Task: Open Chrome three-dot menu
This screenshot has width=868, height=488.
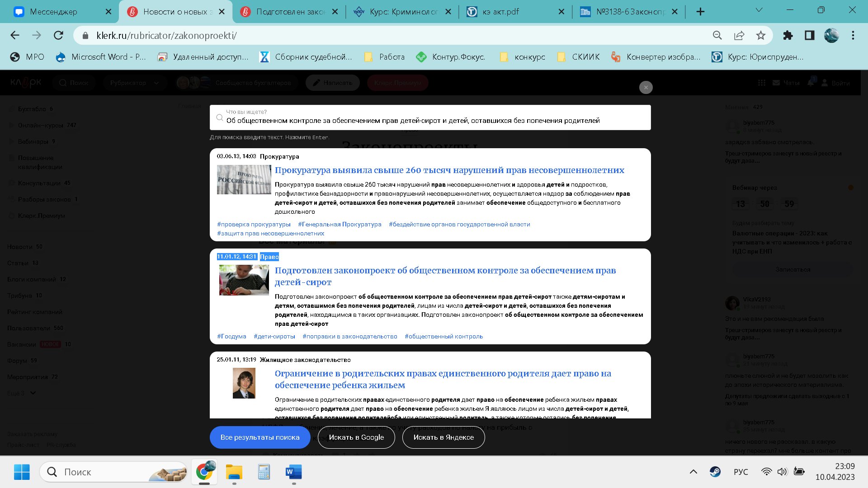Action: pyautogui.click(x=853, y=35)
